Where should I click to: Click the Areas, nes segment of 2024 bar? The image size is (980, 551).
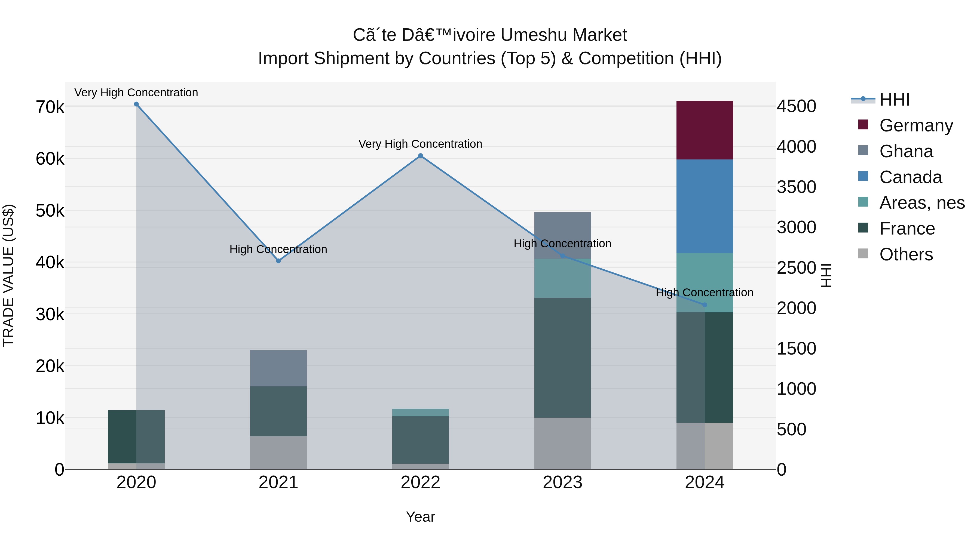(x=705, y=283)
